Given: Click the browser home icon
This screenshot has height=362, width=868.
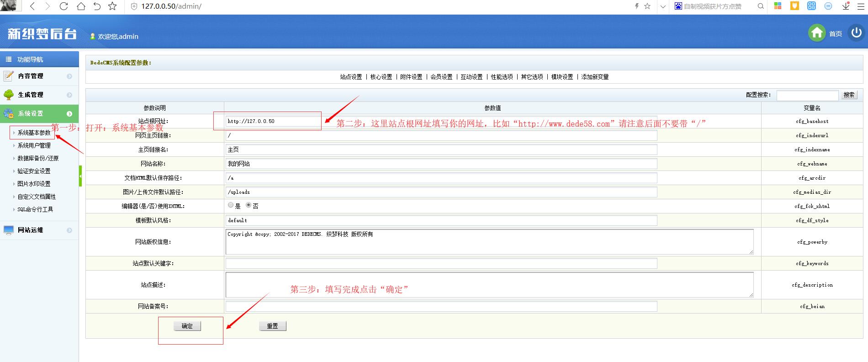Looking at the screenshot, I should coord(81,6).
